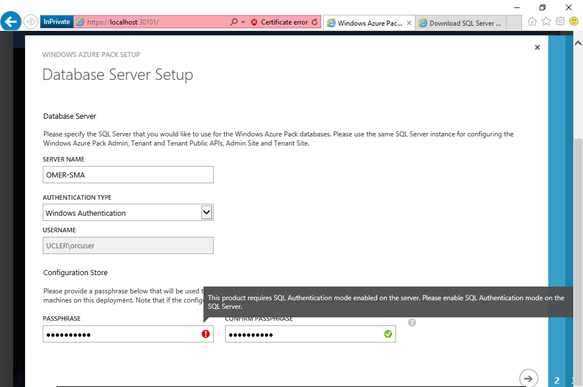
Task: Open Favorites star icon
Action: coord(546,22)
